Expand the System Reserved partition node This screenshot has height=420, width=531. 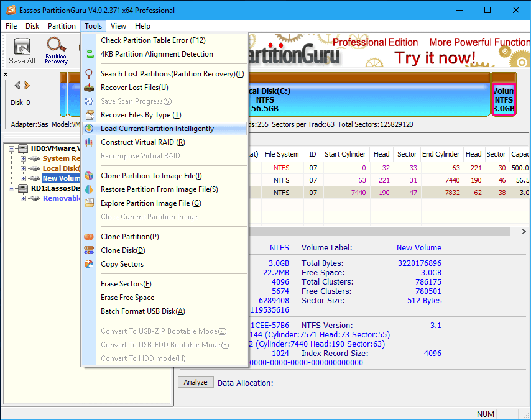point(24,158)
